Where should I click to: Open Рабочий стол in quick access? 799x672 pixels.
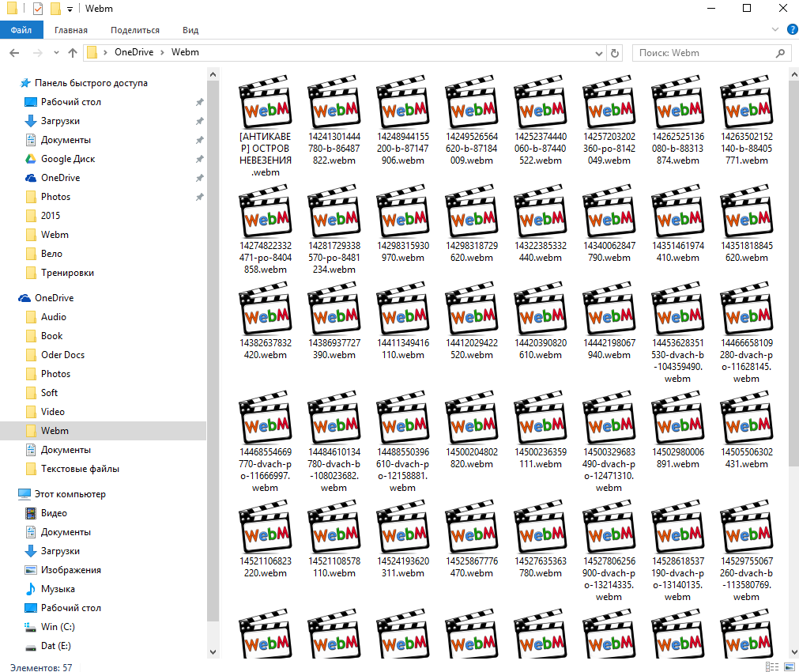point(71,102)
